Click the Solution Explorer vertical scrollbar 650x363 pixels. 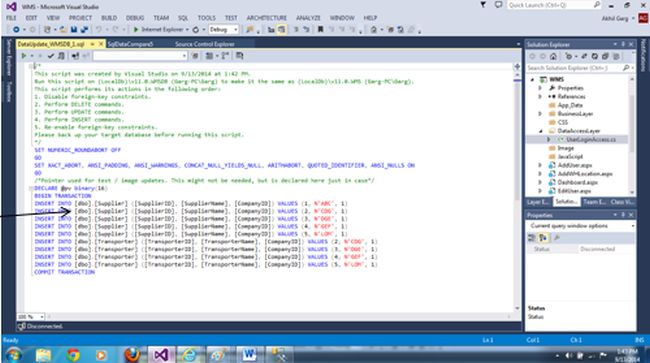632,135
